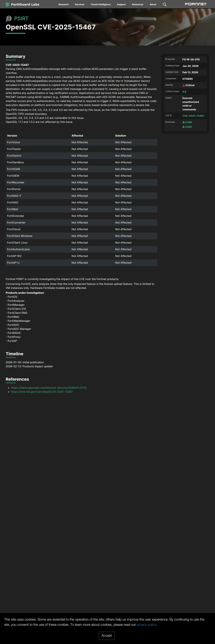The image size is (215, 644).
Task: Click the 2026-02-13 timeline entry
Action: click(29, 366)
